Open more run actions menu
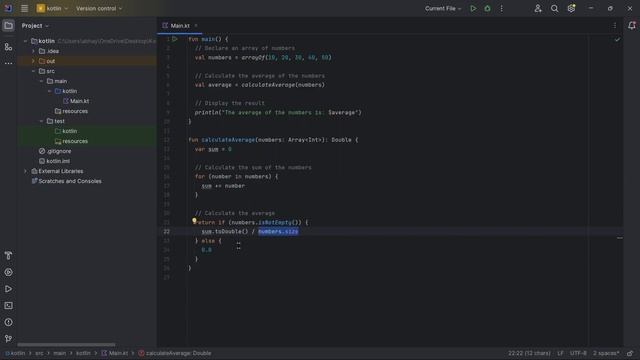640x360 pixels. 502,8
